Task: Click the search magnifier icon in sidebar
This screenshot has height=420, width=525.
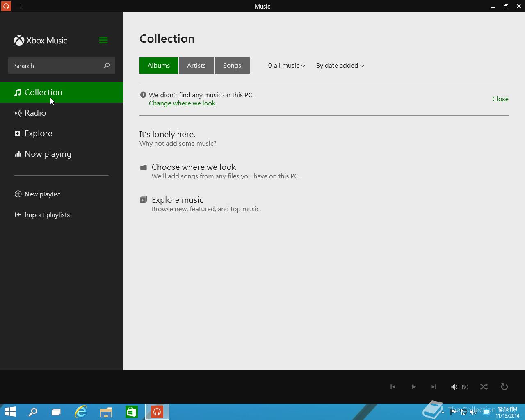Action: (x=107, y=66)
